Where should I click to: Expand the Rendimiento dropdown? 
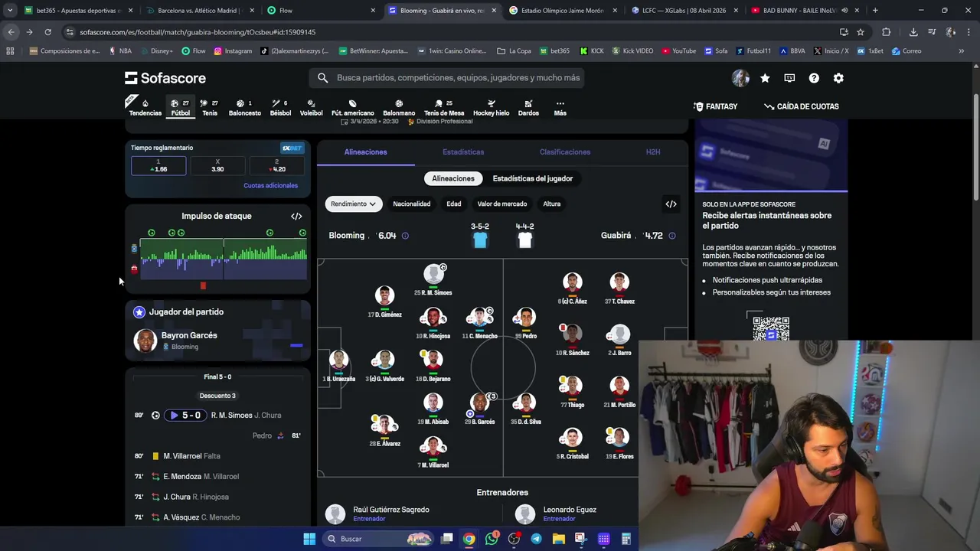(353, 204)
